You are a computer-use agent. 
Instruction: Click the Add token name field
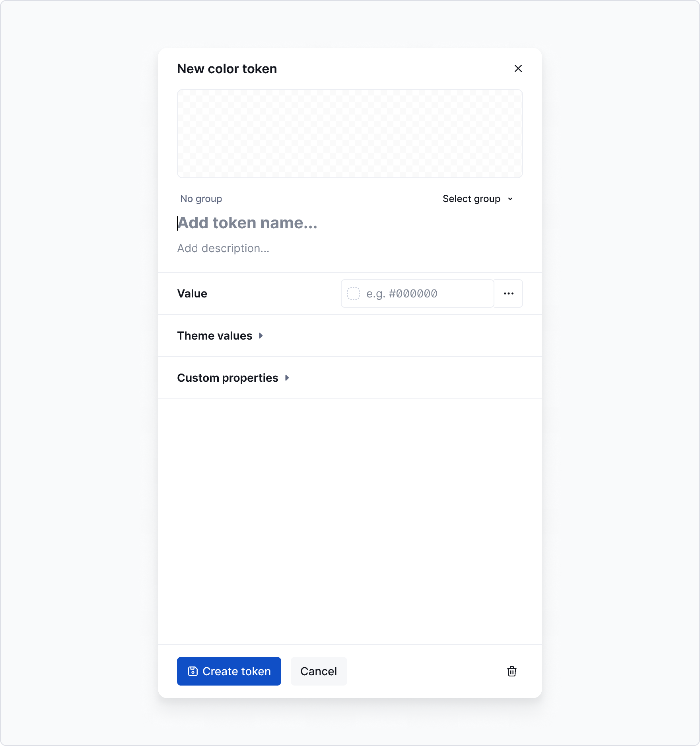(247, 223)
